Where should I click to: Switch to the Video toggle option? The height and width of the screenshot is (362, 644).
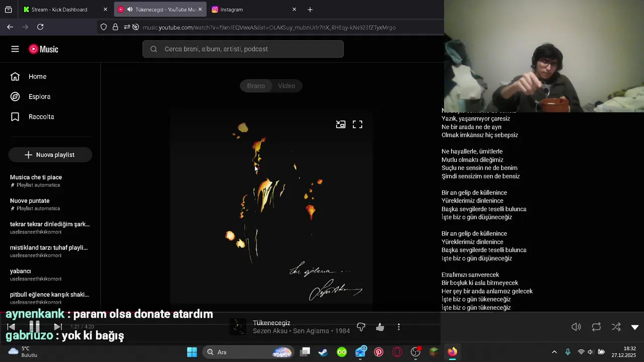[287, 85]
